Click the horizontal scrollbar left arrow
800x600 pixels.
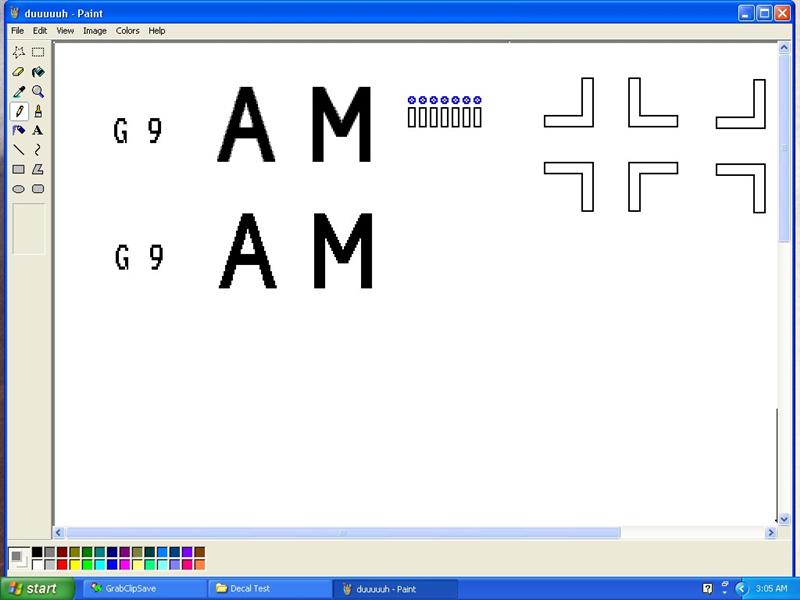click(59, 533)
